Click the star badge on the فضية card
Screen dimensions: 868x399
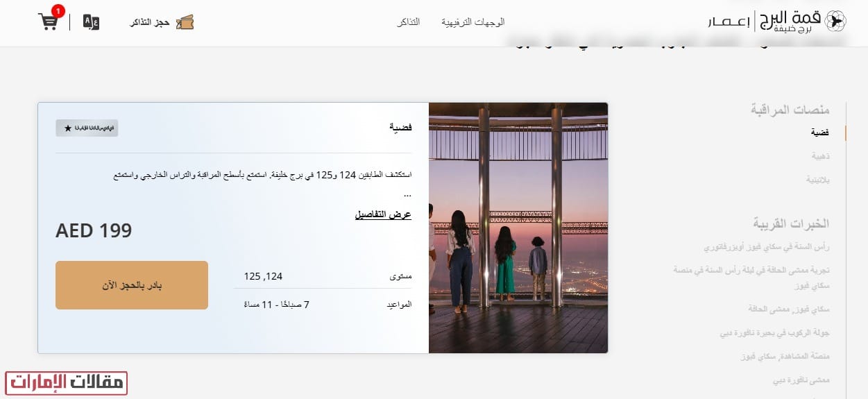(87, 128)
